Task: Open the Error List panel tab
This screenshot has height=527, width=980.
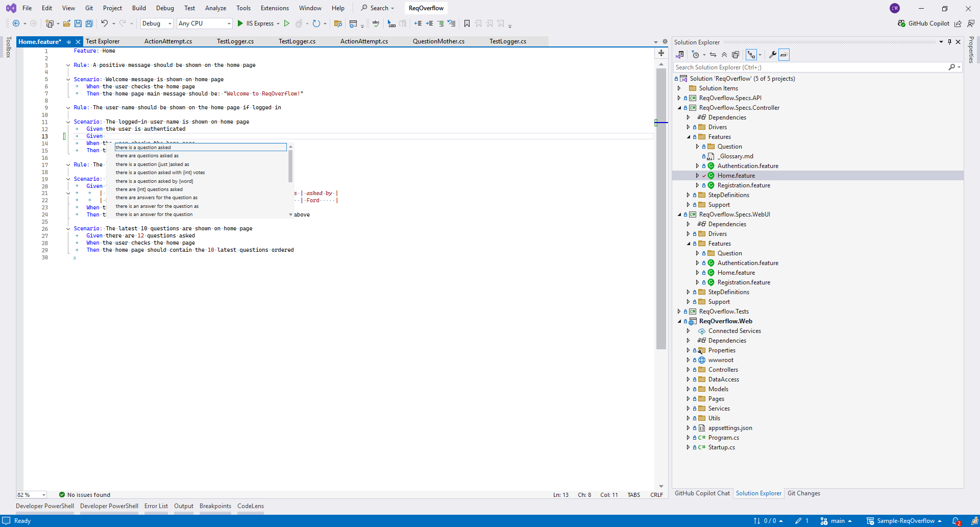Action: coord(156,506)
